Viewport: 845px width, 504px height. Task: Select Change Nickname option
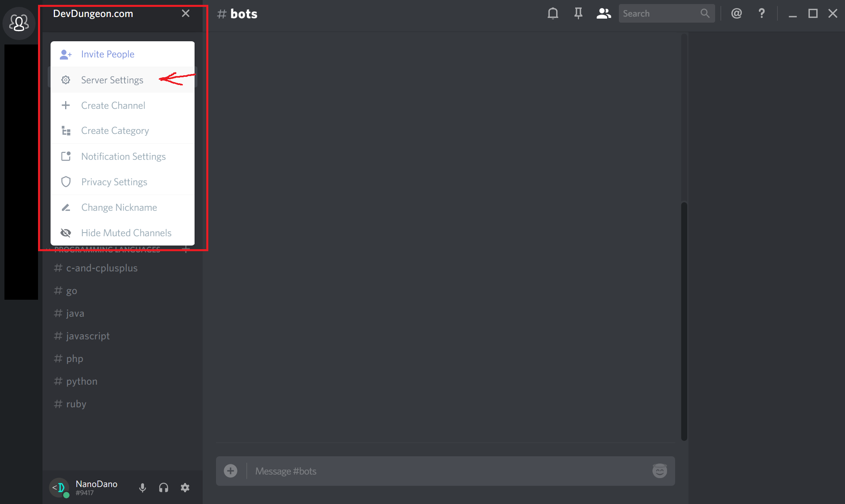point(119,208)
